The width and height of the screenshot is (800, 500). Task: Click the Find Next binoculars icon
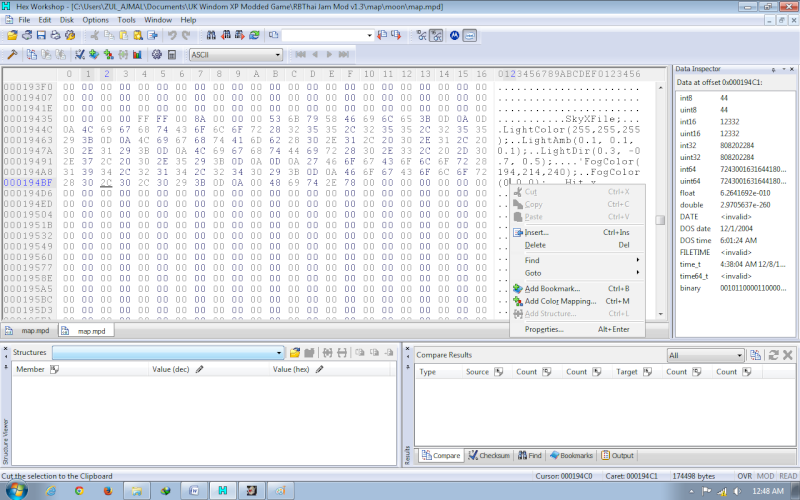coord(240,35)
